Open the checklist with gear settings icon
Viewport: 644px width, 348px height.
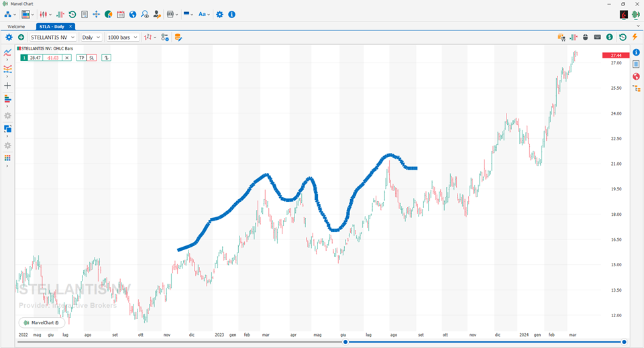point(165,38)
